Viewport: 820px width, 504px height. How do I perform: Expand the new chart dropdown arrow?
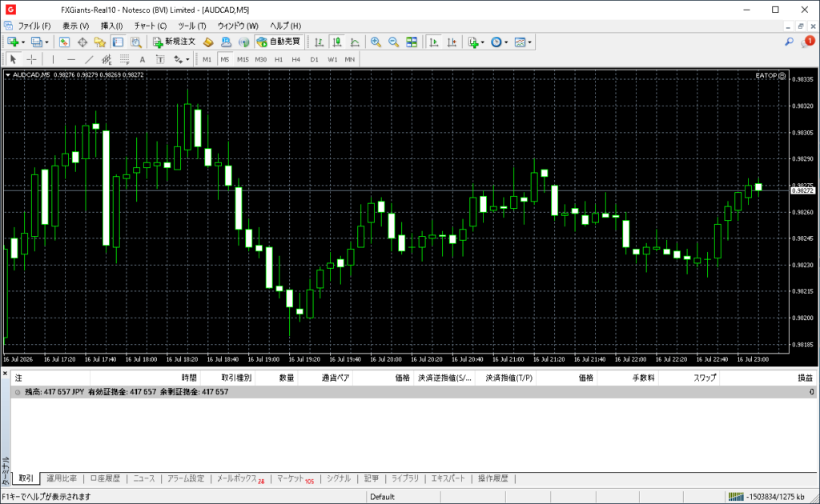pos(23,42)
